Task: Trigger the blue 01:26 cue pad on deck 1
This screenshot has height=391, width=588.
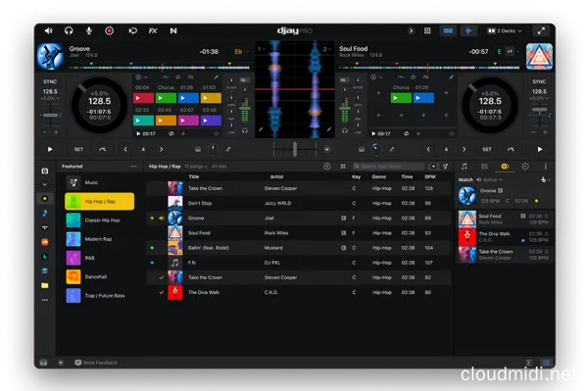Action: coord(188,98)
